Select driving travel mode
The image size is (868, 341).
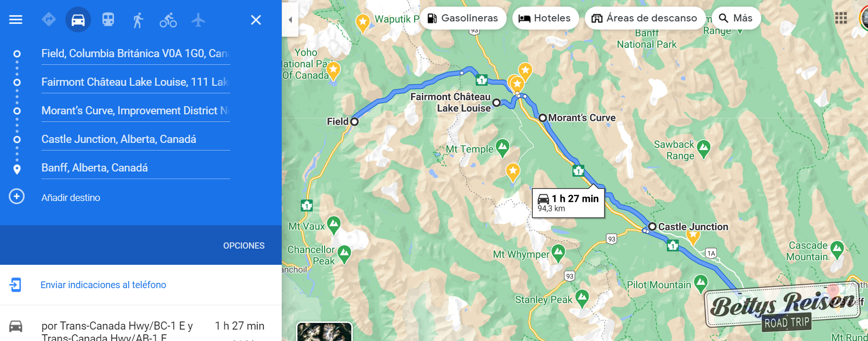click(x=78, y=20)
